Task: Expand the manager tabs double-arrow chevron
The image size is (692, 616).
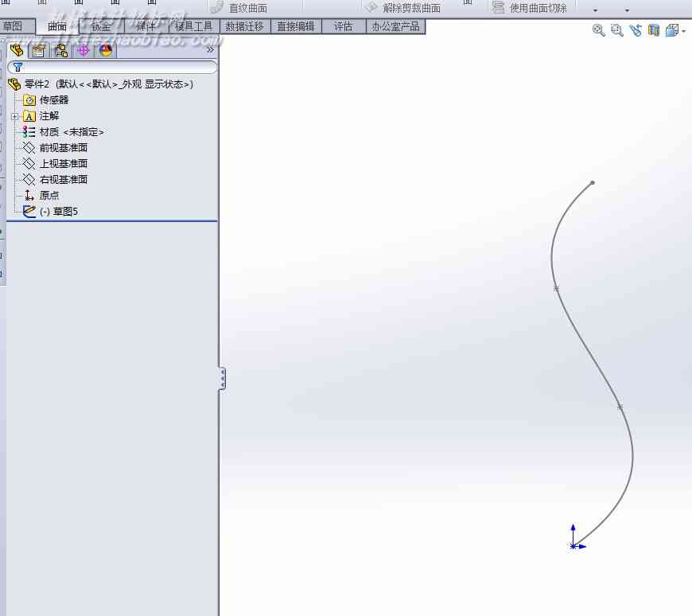Action: tap(210, 49)
